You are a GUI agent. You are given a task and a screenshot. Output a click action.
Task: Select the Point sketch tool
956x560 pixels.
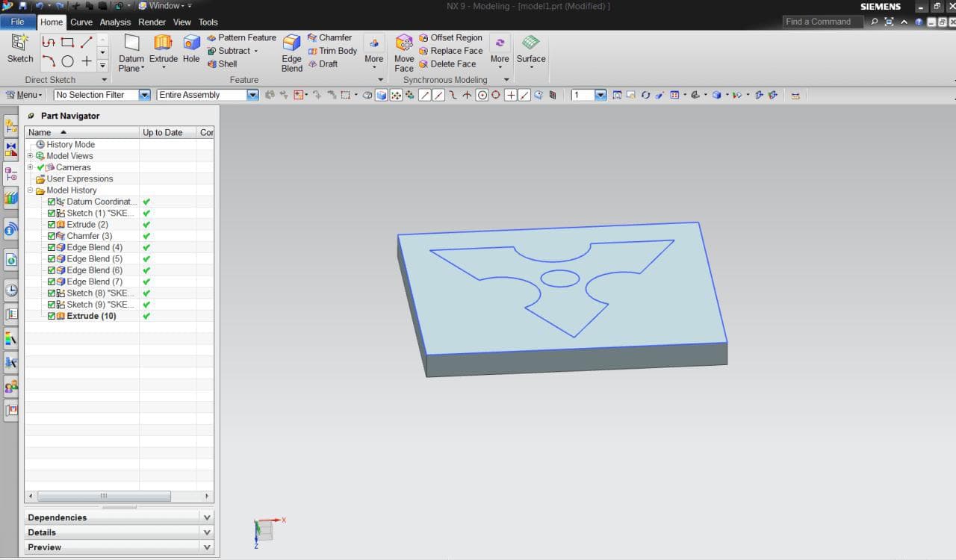click(86, 61)
